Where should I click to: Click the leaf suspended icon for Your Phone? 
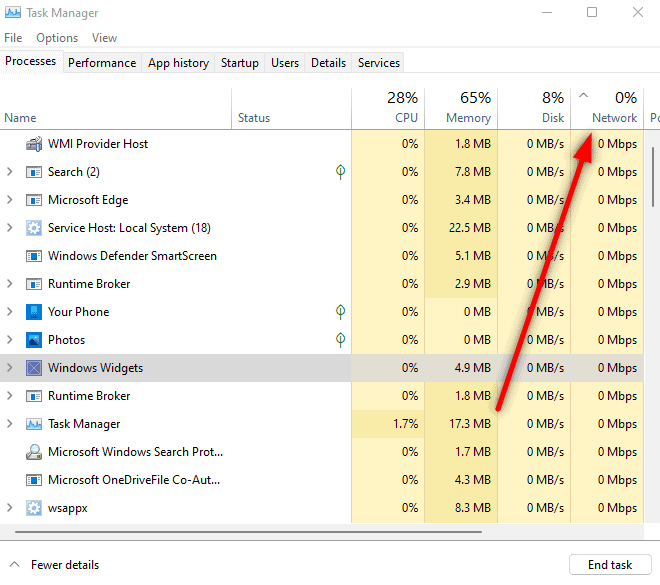[341, 312]
